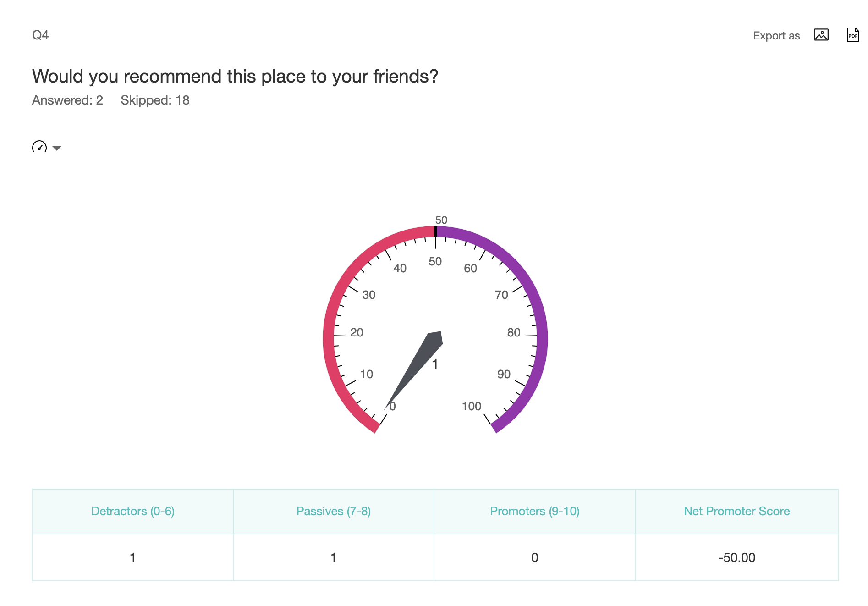Click the "Export as" label
This screenshot has width=868, height=606.
[776, 36]
